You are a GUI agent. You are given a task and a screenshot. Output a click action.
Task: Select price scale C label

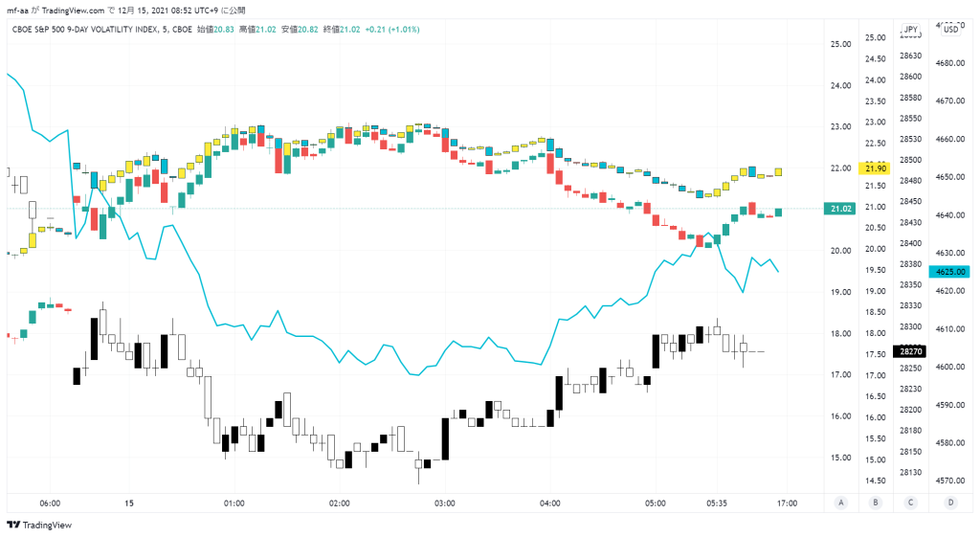click(911, 503)
